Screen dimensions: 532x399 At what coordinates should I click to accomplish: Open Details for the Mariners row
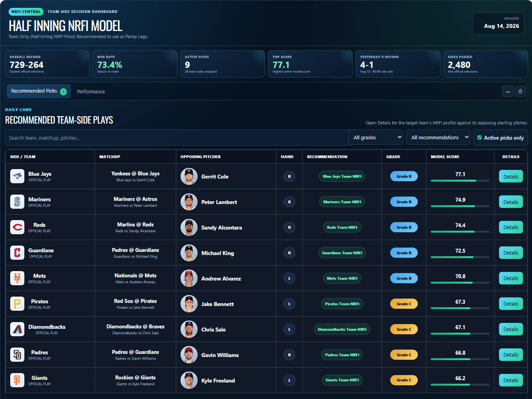pyautogui.click(x=511, y=202)
